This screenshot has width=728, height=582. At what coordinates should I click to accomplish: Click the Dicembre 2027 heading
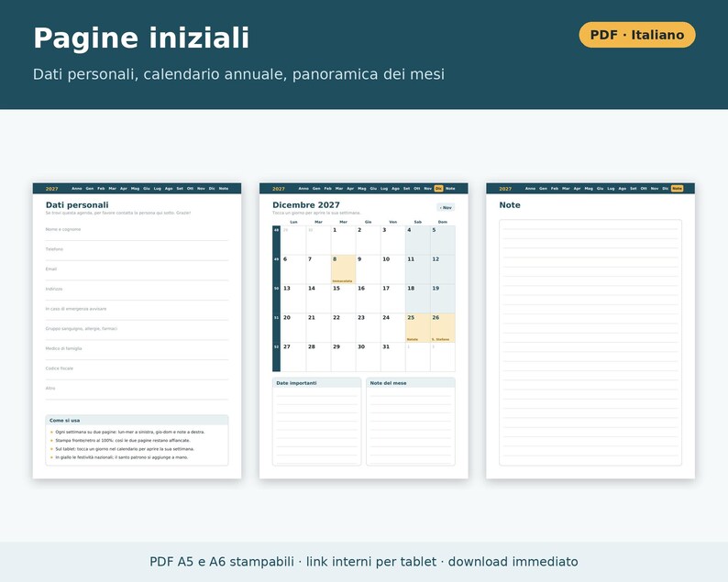pyautogui.click(x=306, y=204)
